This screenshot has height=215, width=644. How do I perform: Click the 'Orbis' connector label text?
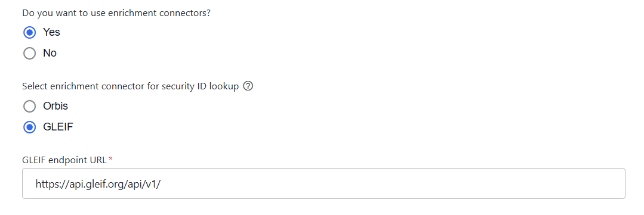tap(56, 107)
